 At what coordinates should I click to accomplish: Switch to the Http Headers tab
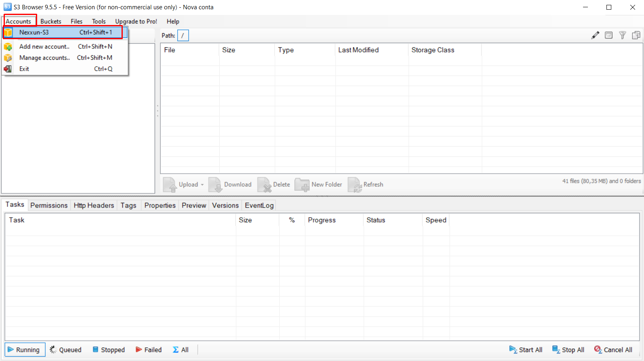pyautogui.click(x=94, y=206)
